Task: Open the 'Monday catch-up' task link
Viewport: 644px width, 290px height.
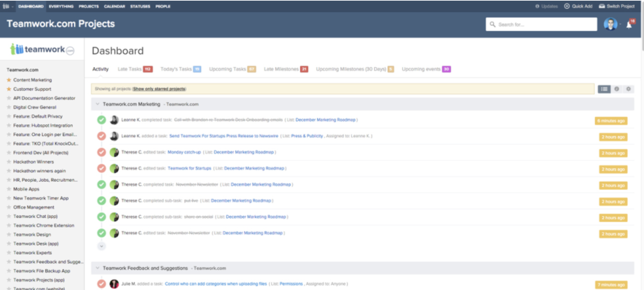Action: point(184,152)
